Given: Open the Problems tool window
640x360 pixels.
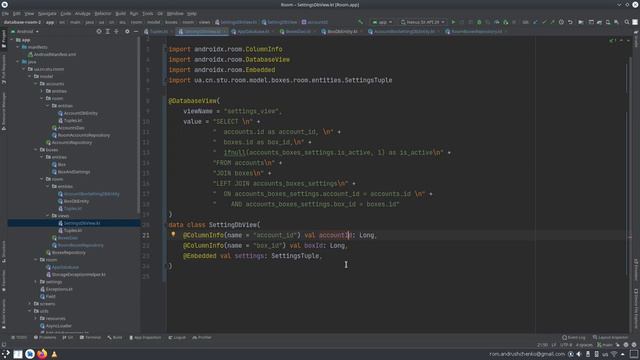Looking at the screenshot, I should point(45,338).
